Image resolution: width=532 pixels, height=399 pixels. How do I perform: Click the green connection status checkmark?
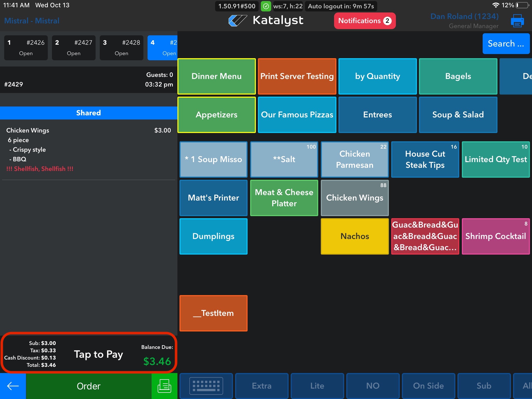point(266,6)
